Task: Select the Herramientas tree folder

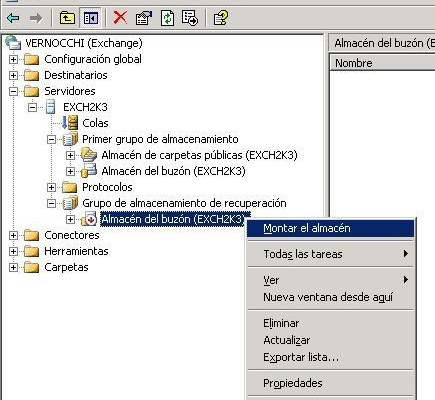Action: (76, 251)
